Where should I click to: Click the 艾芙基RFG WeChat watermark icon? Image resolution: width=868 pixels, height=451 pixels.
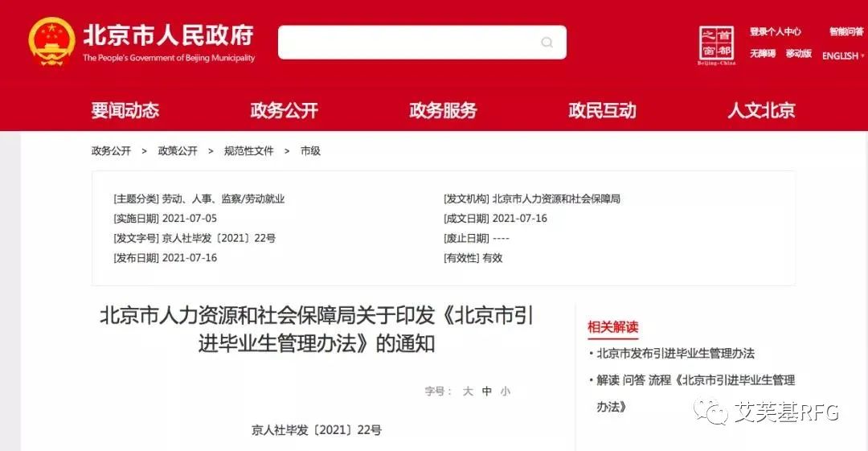tap(710, 412)
